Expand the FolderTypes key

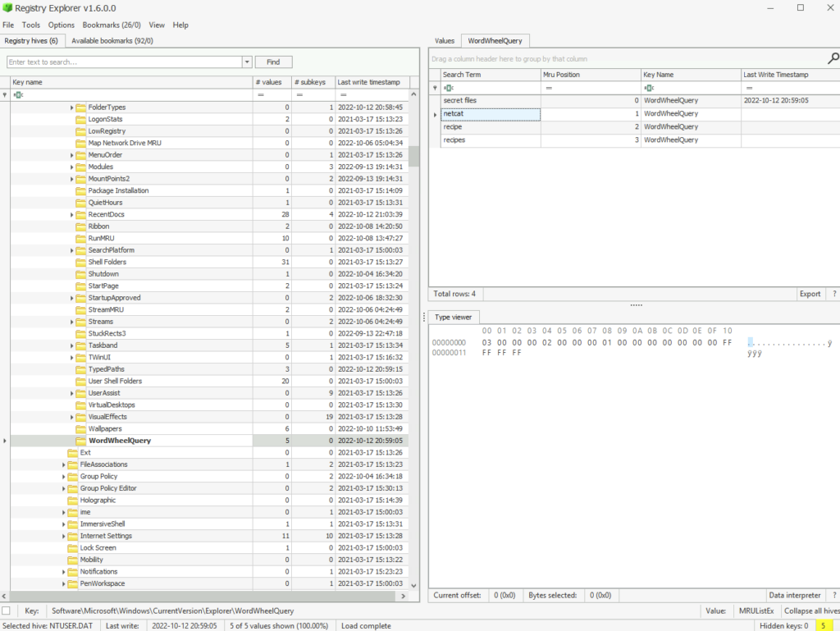click(x=72, y=107)
